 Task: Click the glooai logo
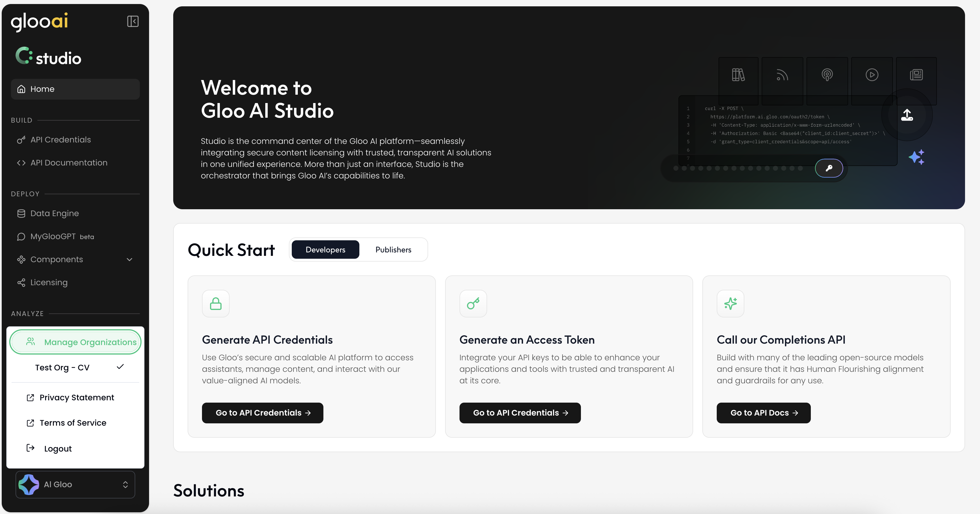[x=40, y=22]
